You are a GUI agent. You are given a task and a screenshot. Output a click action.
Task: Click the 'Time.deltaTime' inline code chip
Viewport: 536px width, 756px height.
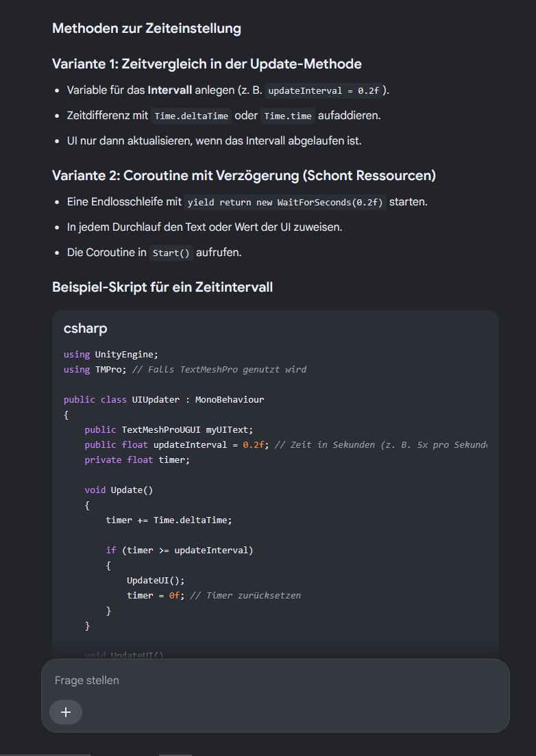point(191,116)
